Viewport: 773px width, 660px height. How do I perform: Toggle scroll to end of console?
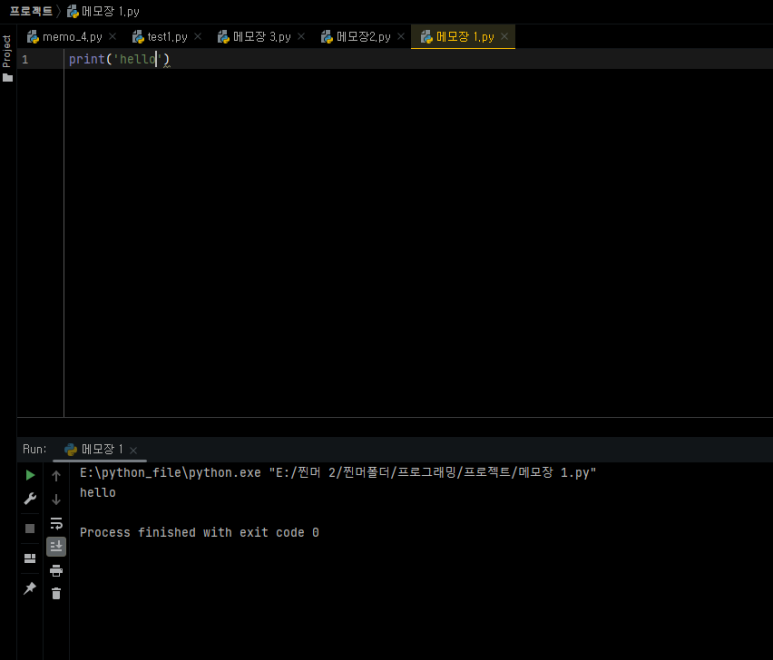click(x=56, y=547)
